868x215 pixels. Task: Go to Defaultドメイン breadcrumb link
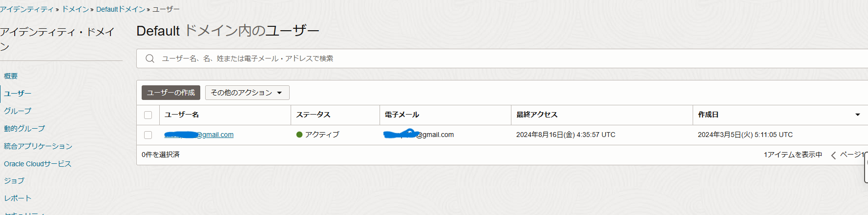[121, 9]
